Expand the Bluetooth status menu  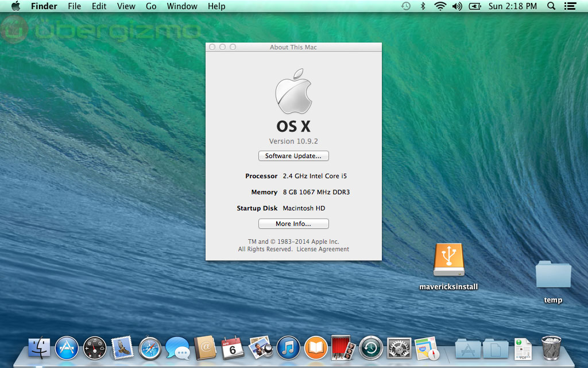tap(423, 6)
